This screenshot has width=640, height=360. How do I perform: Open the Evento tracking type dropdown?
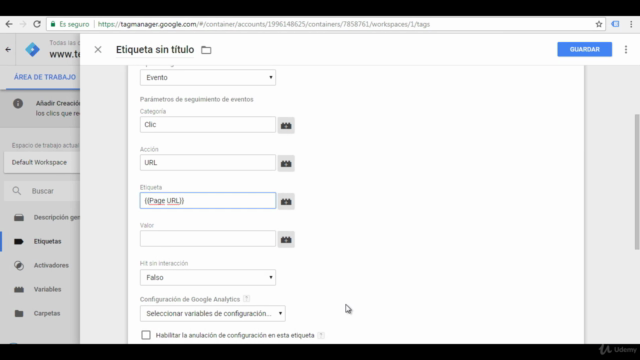tap(208, 78)
